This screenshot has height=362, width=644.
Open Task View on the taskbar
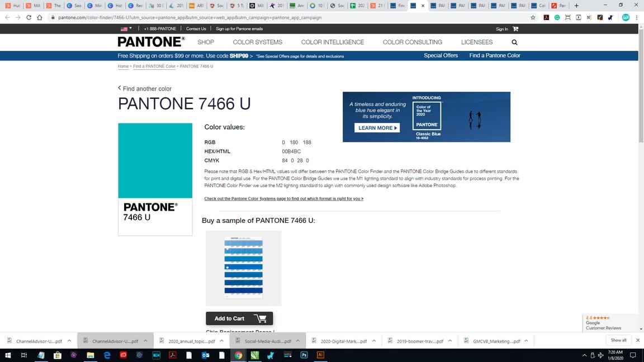point(24,355)
